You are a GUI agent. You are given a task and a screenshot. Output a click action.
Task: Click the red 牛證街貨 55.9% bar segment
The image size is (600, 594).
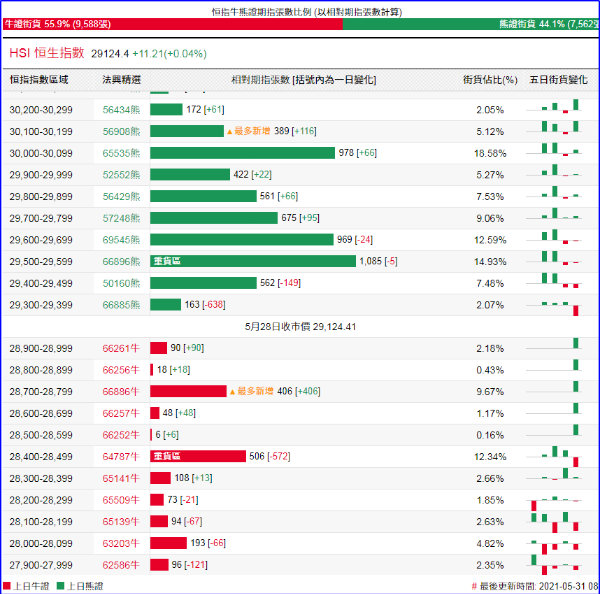173,24
